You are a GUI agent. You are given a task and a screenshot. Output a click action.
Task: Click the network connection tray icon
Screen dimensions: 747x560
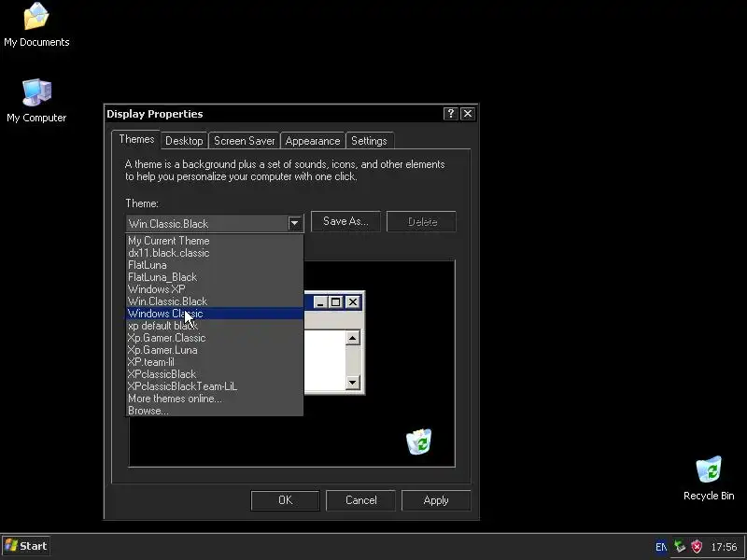coord(680,546)
